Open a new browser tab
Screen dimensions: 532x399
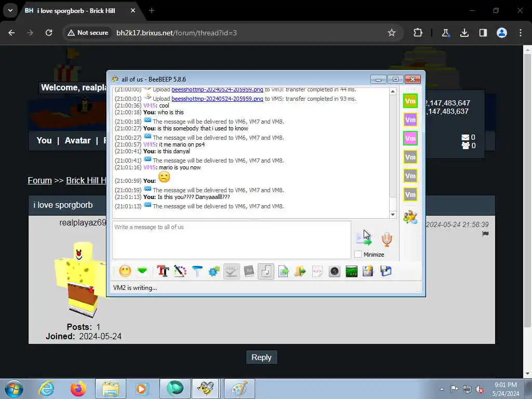pos(152,10)
